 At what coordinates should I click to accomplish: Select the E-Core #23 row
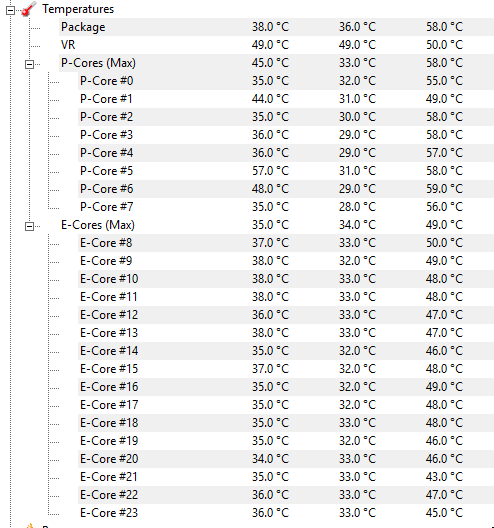click(286, 513)
